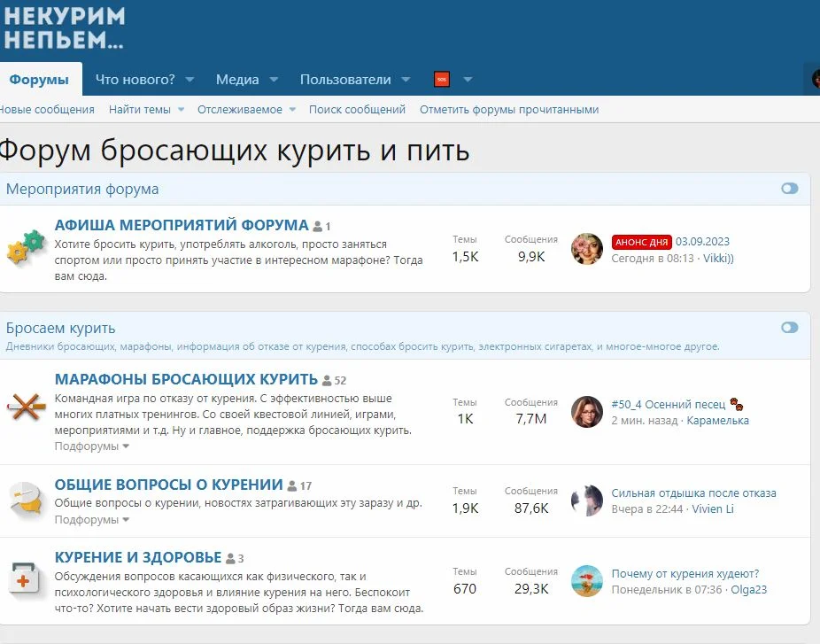Screen dimensions: 820x644
Task: Open Поиск сообщений
Action: pos(357,110)
